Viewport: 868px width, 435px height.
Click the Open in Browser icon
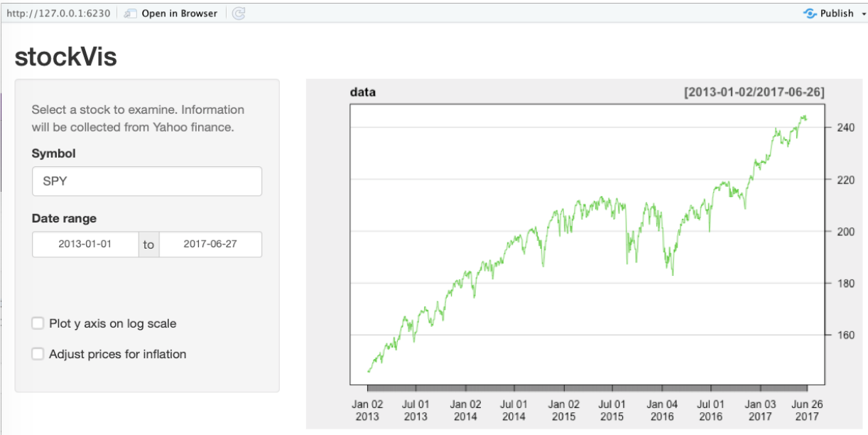coord(130,14)
